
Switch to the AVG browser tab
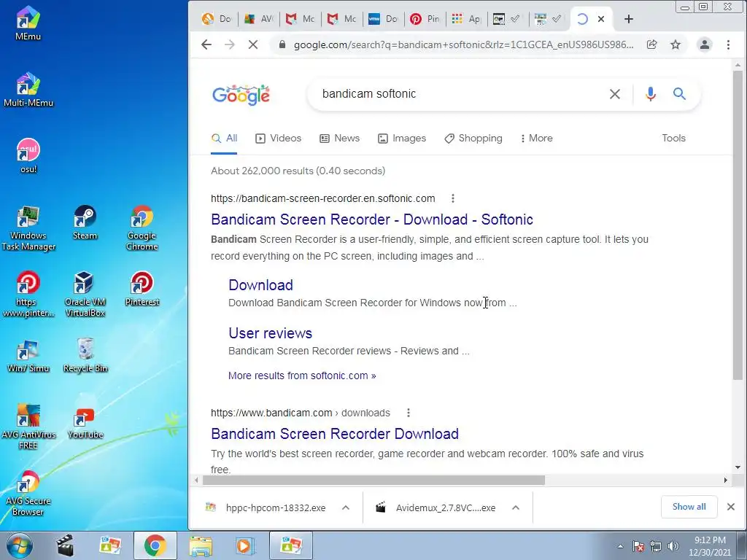(260, 19)
